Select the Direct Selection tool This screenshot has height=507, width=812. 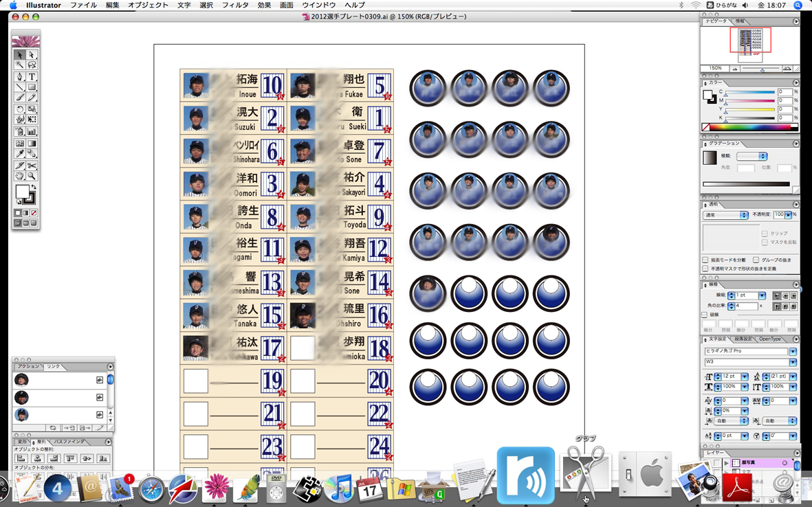32,54
